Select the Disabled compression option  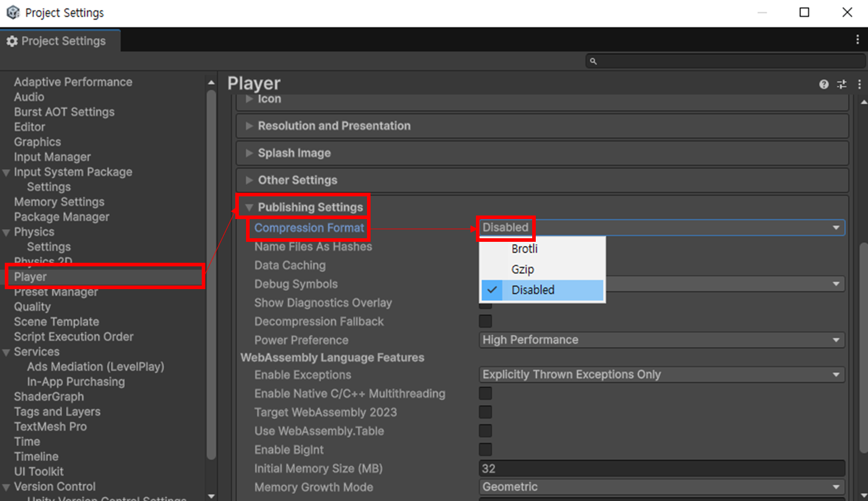pos(542,290)
